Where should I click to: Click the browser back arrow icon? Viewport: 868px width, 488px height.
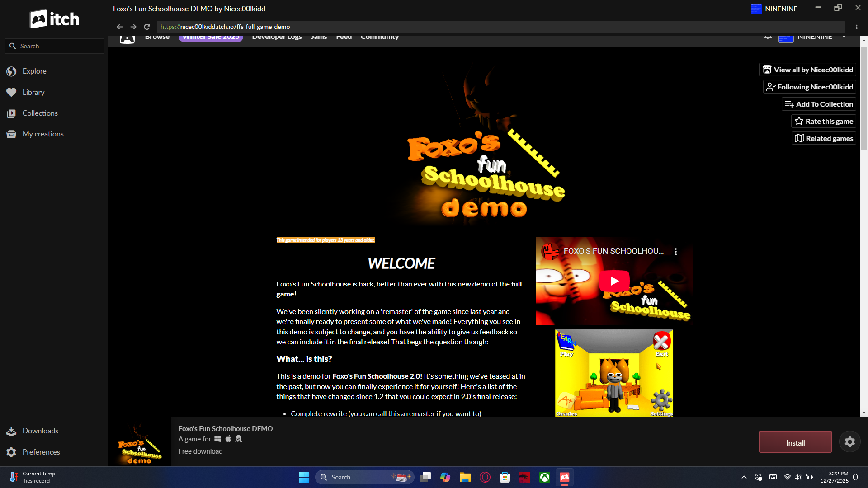tap(119, 27)
